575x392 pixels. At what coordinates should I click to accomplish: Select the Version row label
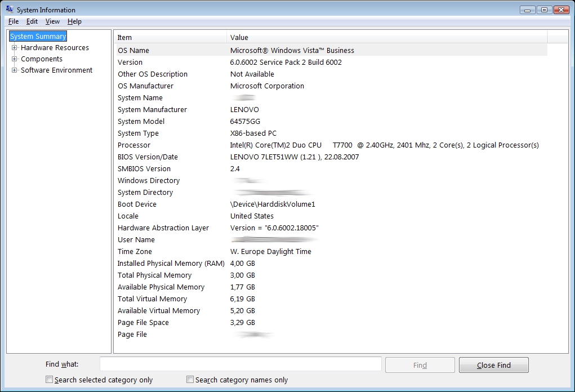(130, 63)
